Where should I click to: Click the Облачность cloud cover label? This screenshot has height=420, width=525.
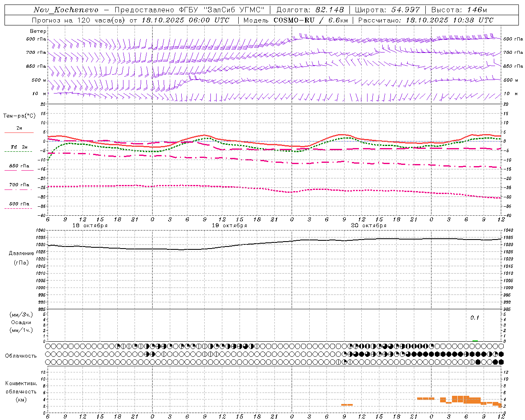click(x=21, y=356)
